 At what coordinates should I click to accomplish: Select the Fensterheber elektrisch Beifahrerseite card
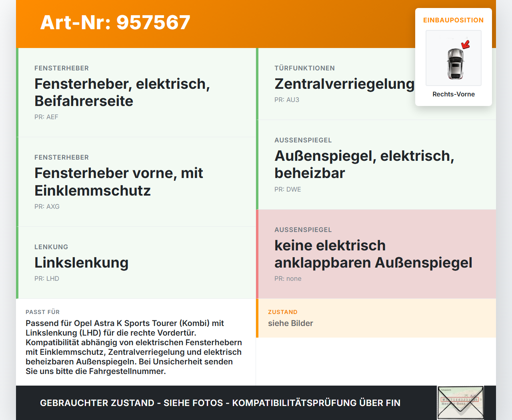[136, 92]
